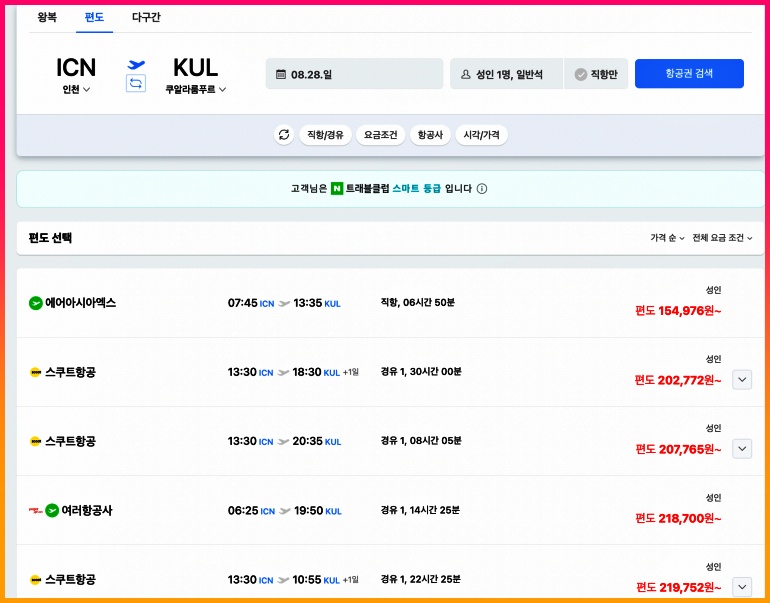
Task: Click the 편도 202,772원~ price
Action: [678, 380]
